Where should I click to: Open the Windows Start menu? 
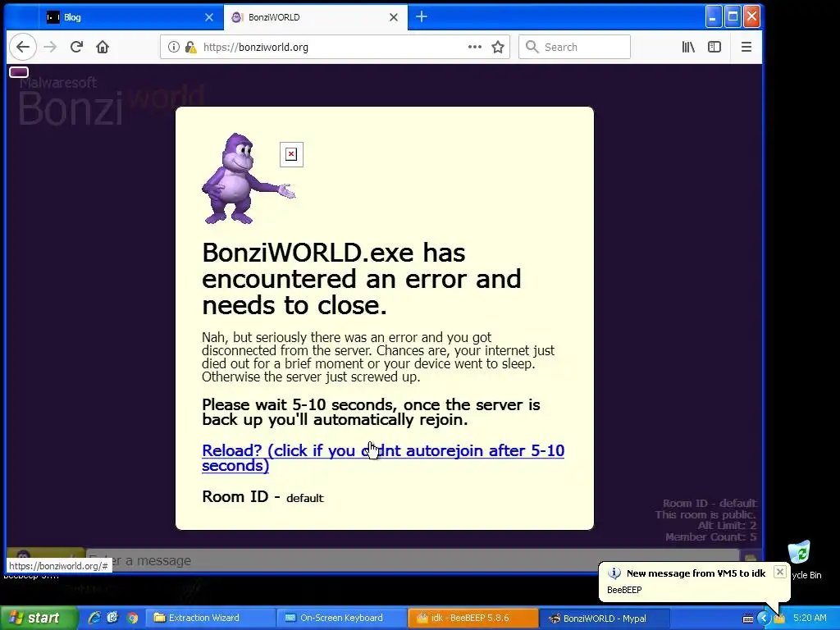[x=38, y=618]
